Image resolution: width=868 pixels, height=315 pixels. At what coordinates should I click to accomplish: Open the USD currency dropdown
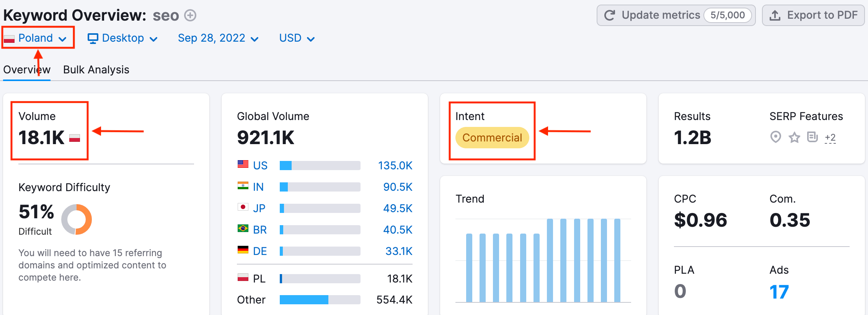(297, 38)
